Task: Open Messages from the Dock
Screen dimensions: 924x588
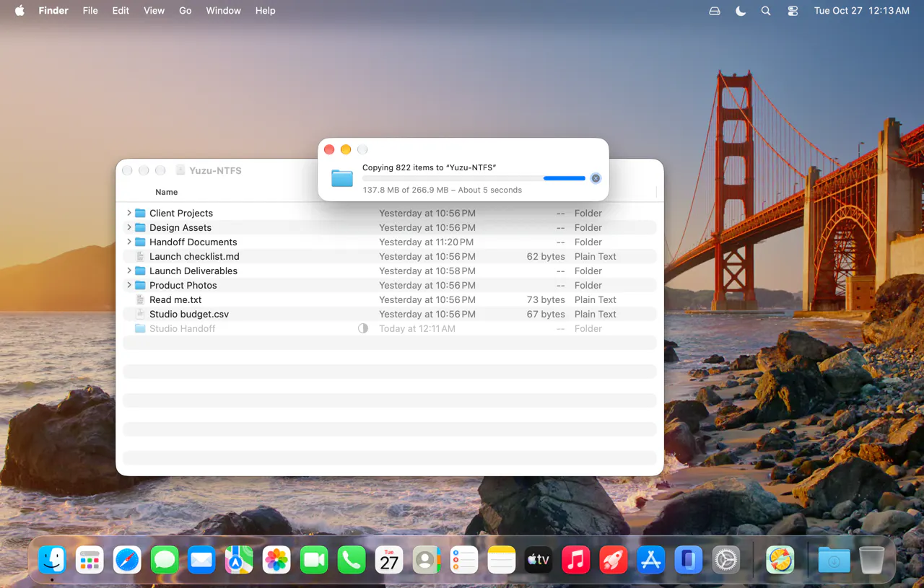Action: 165,560
